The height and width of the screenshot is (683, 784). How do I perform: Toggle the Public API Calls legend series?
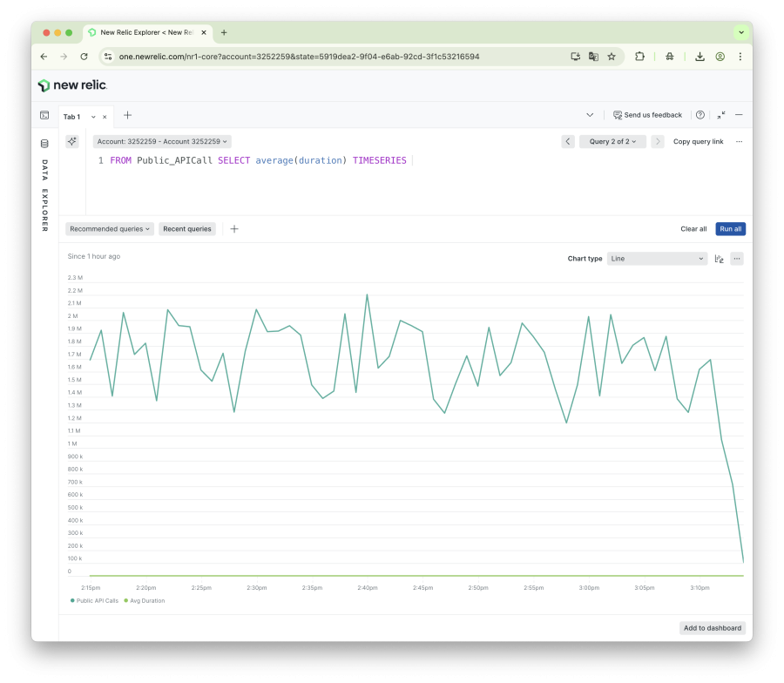[94, 600]
